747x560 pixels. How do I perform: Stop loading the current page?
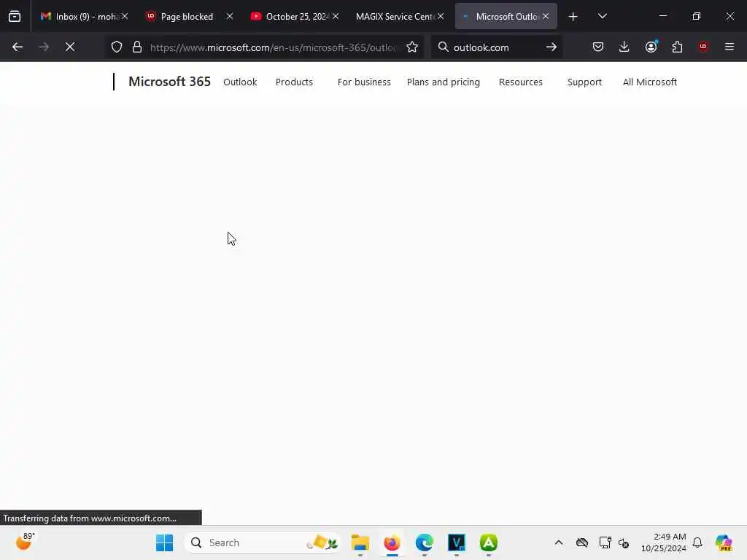pyautogui.click(x=70, y=47)
